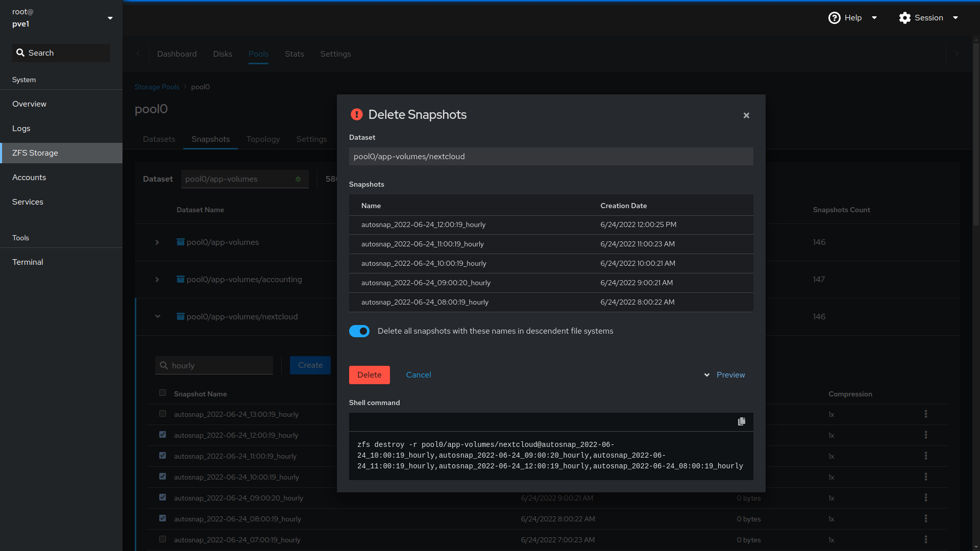The width and height of the screenshot is (980, 551).
Task: Copy the shell command to clipboard
Action: tap(742, 421)
